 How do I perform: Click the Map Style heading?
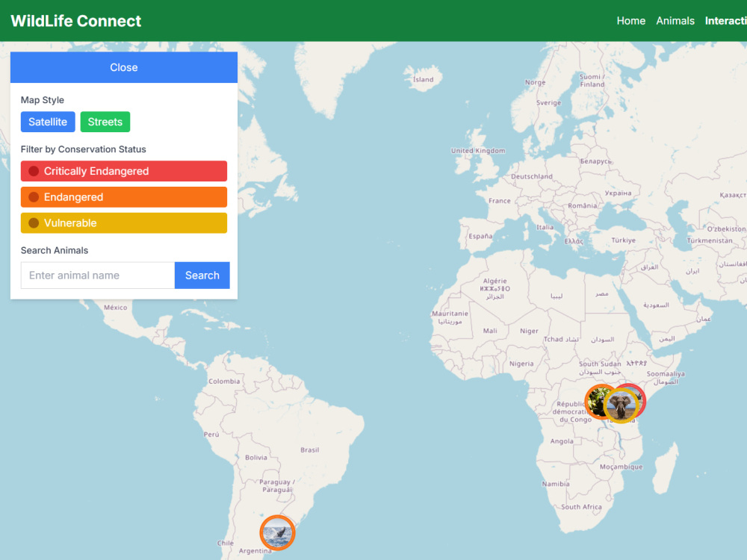(x=43, y=100)
